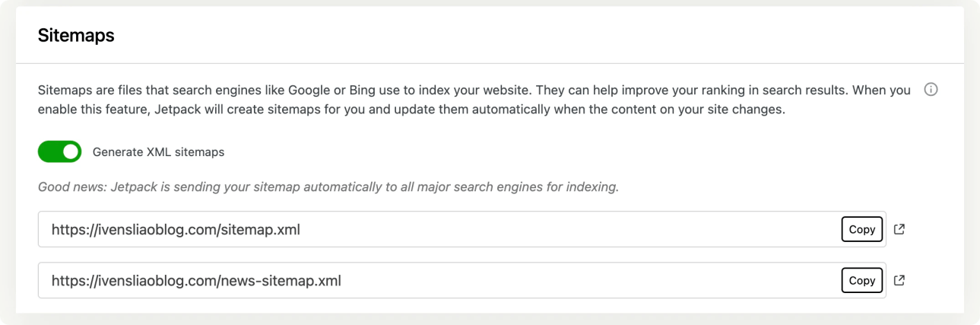Copy the news-sitemap.xml URL

[x=861, y=281]
